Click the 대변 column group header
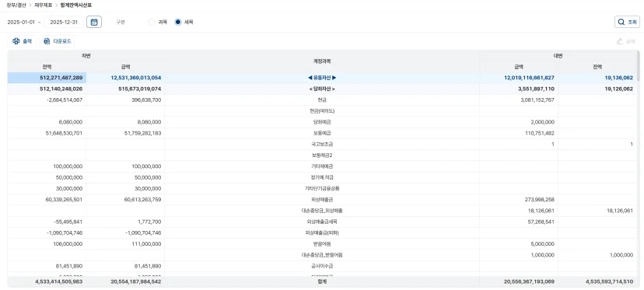Viewport: 644px width, 290px height. coord(558,56)
